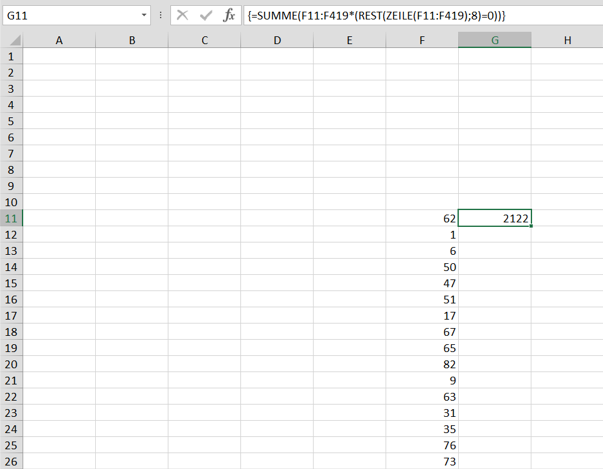The image size is (603, 469).
Task: Click the Cancel (X) icon in formula bar
Action: (x=182, y=15)
